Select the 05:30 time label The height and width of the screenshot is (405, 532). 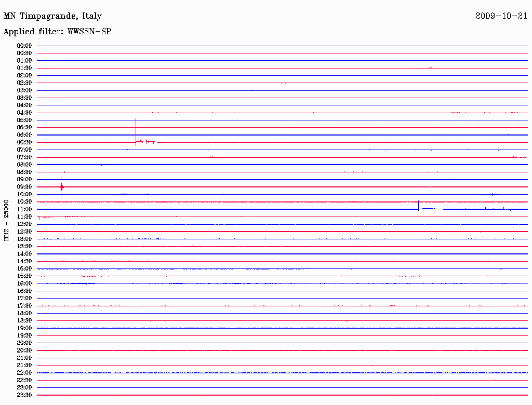(24, 128)
